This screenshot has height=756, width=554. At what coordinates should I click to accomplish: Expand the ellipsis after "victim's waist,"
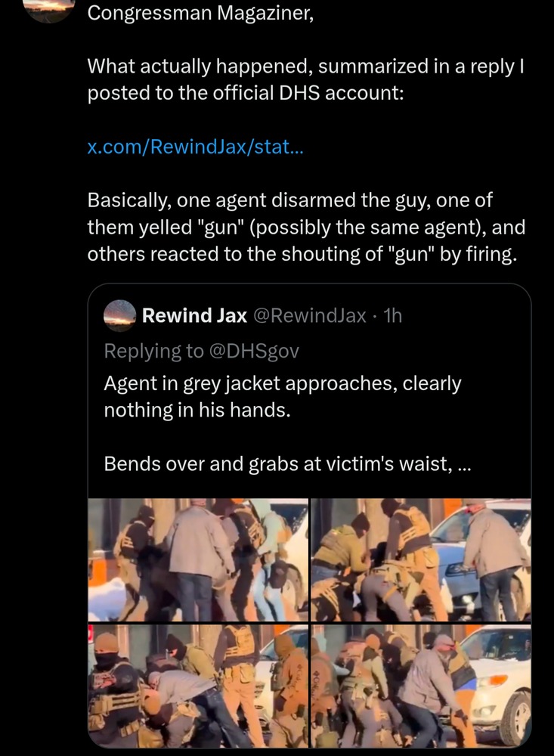pyautogui.click(x=465, y=463)
